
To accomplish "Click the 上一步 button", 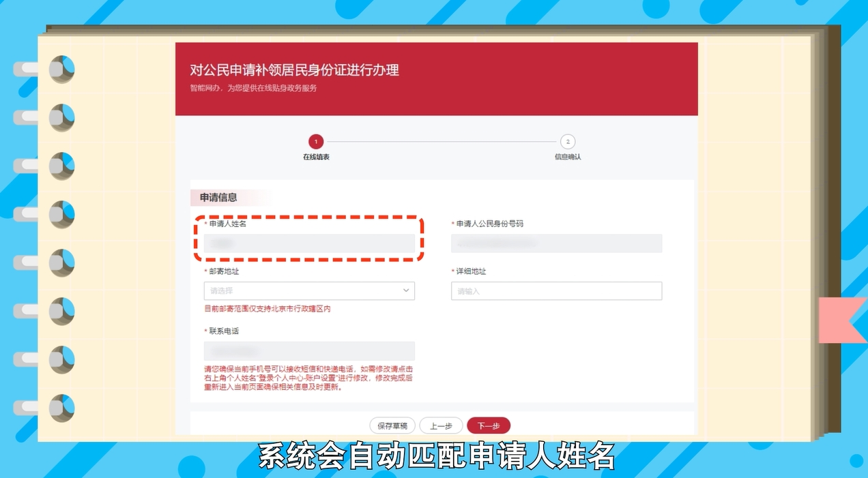I will point(441,425).
